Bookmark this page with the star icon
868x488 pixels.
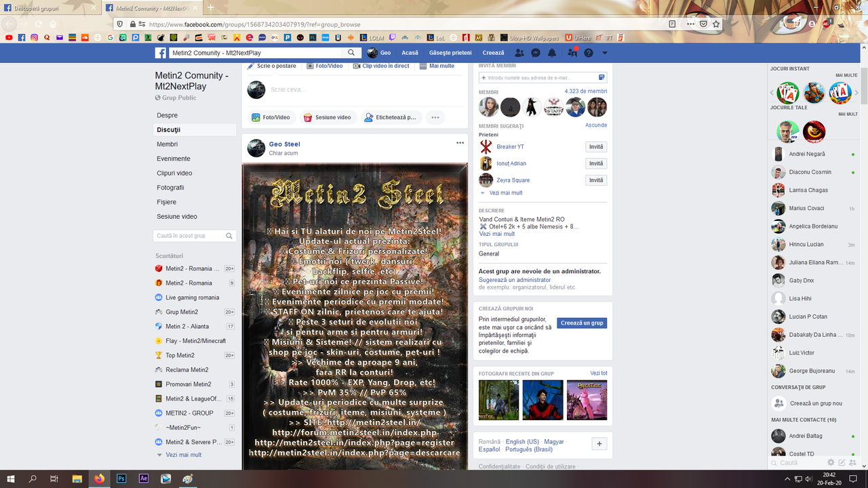pos(716,24)
